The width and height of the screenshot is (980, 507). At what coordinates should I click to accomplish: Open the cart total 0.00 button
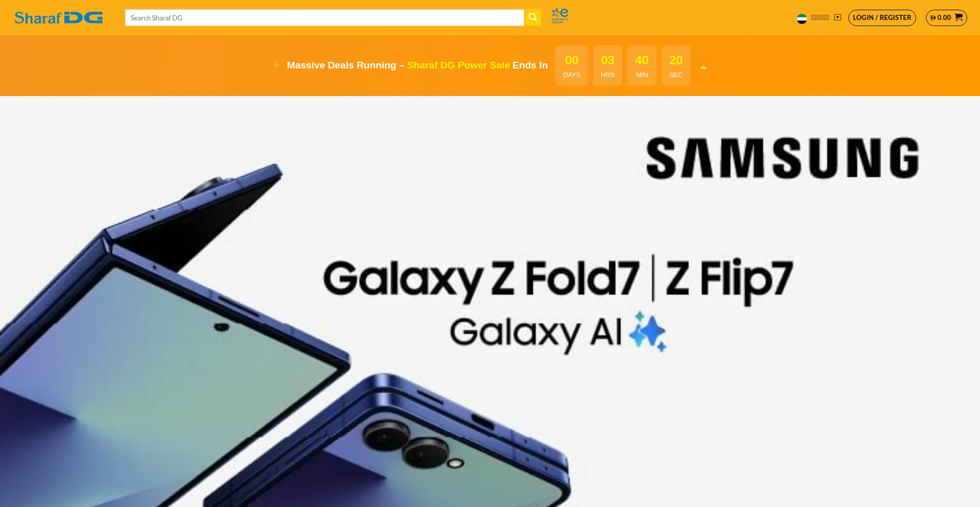(x=946, y=18)
